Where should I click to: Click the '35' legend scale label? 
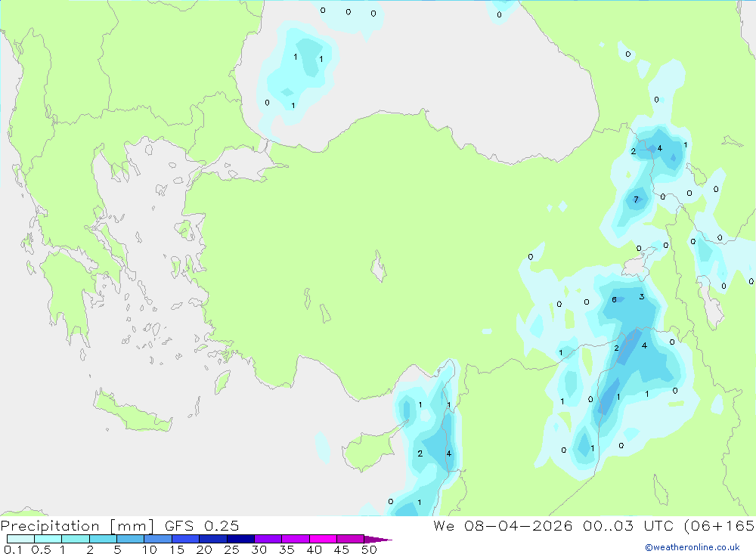point(287,549)
